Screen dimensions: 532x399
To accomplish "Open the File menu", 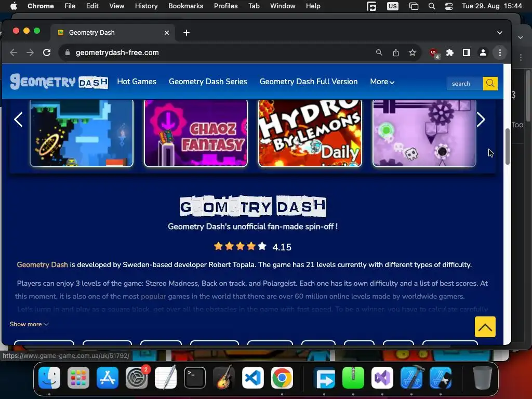I will (70, 6).
